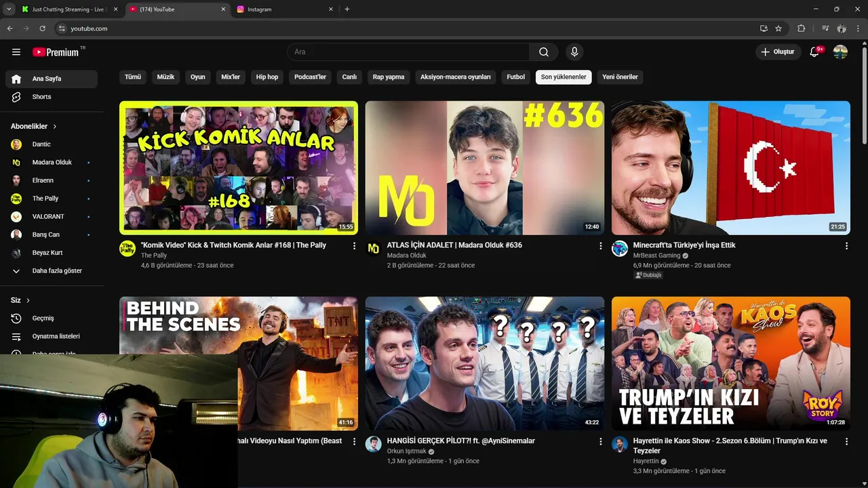Open a new browser tab
Screen dimensions: 868x488
click(347, 9)
